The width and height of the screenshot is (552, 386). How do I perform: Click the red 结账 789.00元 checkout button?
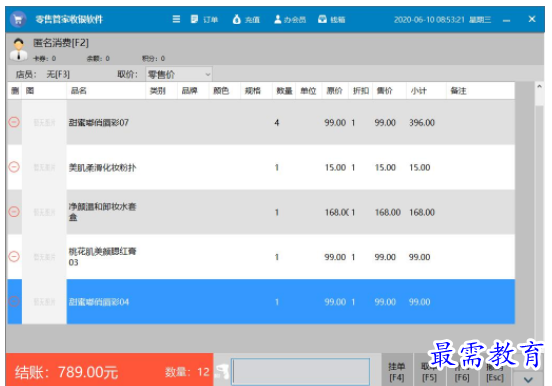109,370
